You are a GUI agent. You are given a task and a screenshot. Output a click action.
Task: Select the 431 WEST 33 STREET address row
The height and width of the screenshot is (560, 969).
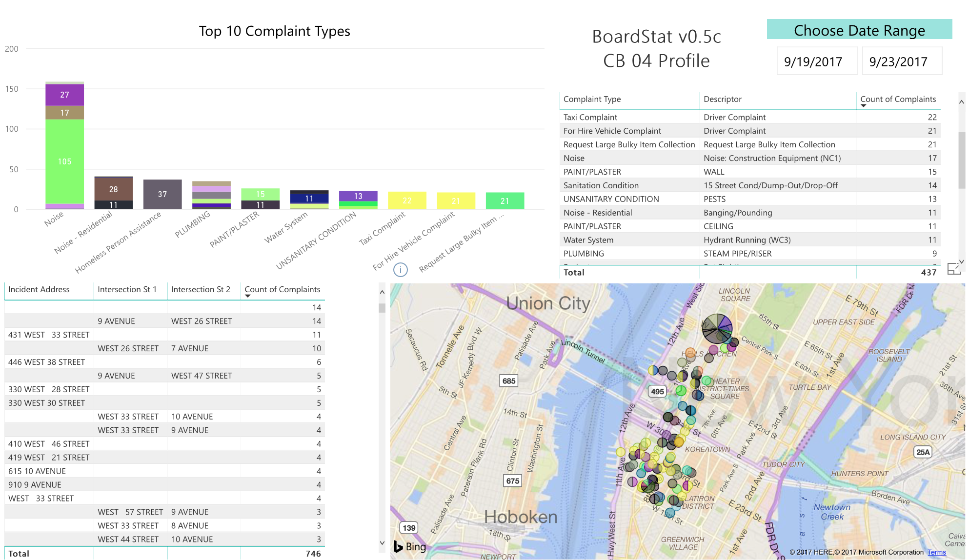click(49, 335)
